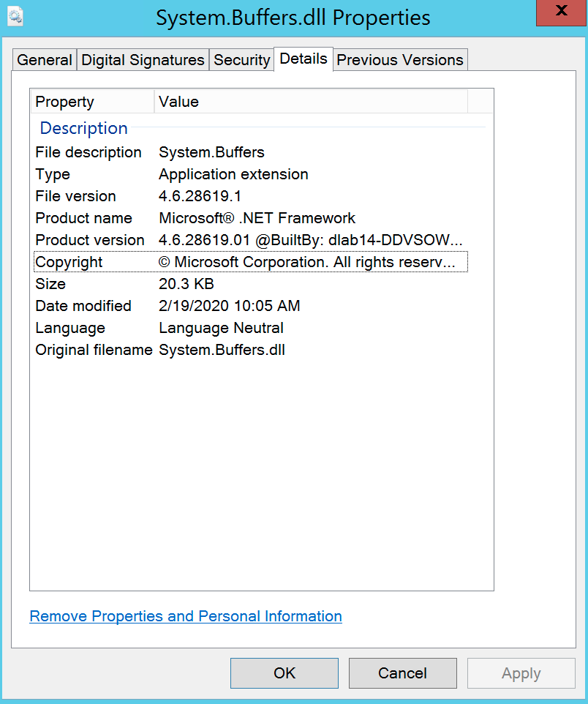Open the Digital Signatures tab

[143, 59]
